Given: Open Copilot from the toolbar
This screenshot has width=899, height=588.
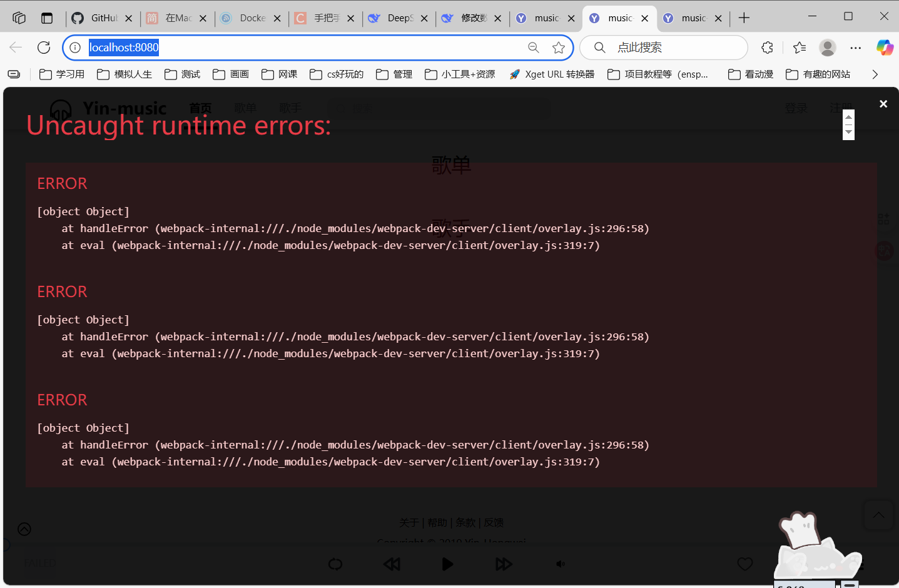Looking at the screenshot, I should point(885,48).
